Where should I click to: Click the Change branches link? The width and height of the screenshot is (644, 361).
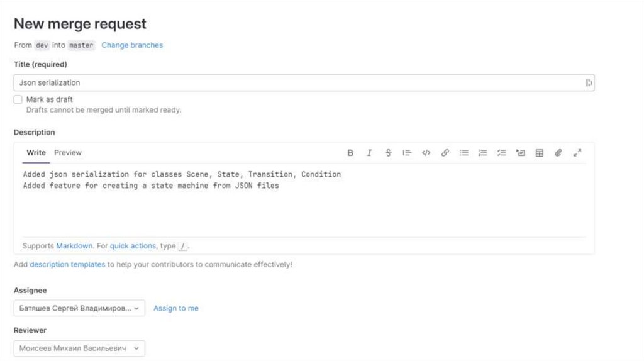[x=132, y=45]
